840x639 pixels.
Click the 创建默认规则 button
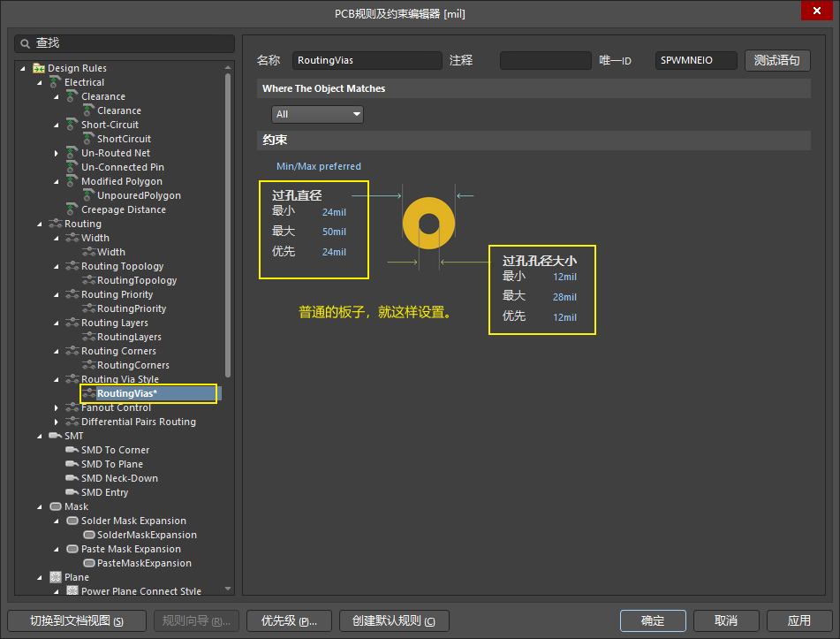coord(394,620)
